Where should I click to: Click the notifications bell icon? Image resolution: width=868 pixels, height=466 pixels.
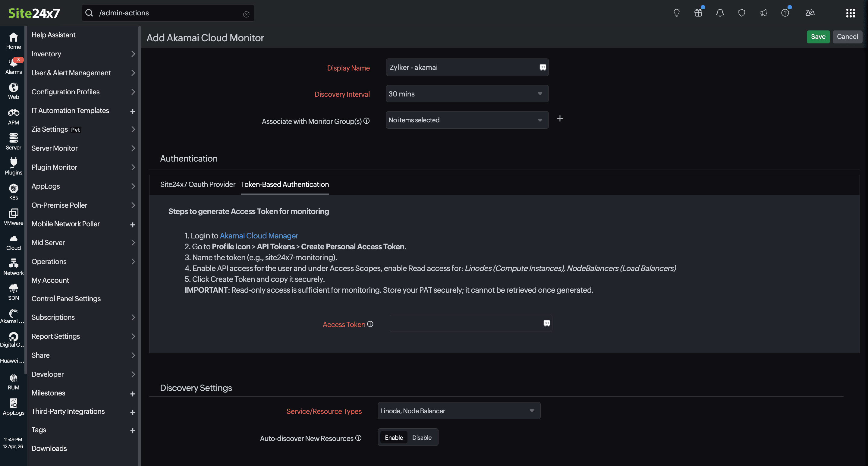[x=720, y=13]
